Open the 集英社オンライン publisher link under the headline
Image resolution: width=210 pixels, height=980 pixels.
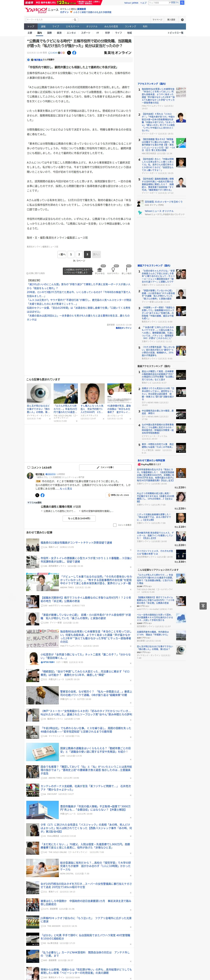pos(117,53)
